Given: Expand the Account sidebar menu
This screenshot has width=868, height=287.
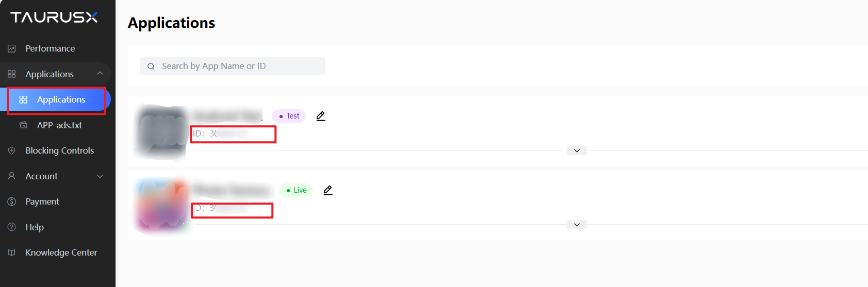Looking at the screenshot, I should pyautogui.click(x=100, y=176).
